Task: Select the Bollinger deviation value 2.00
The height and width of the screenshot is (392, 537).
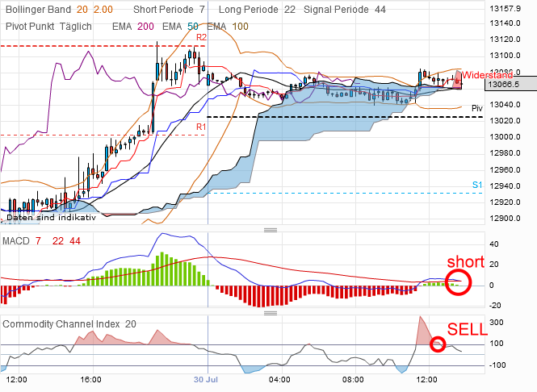Action: (103, 10)
